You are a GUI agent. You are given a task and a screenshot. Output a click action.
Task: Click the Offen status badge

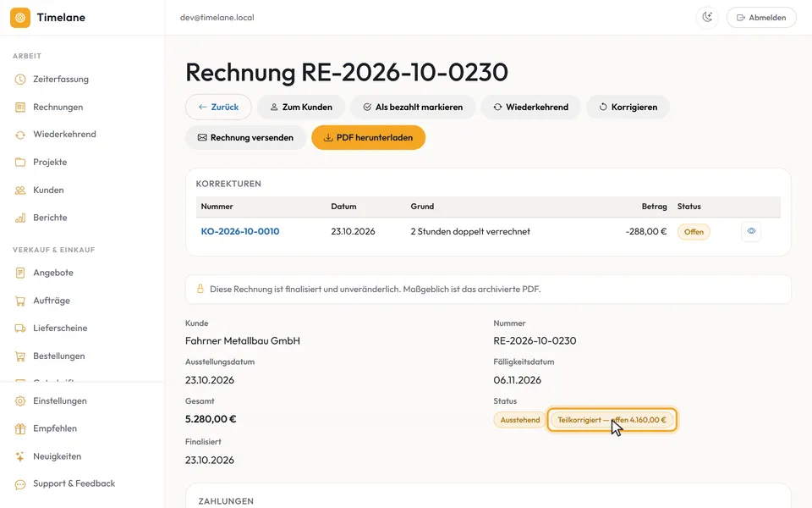coord(694,232)
